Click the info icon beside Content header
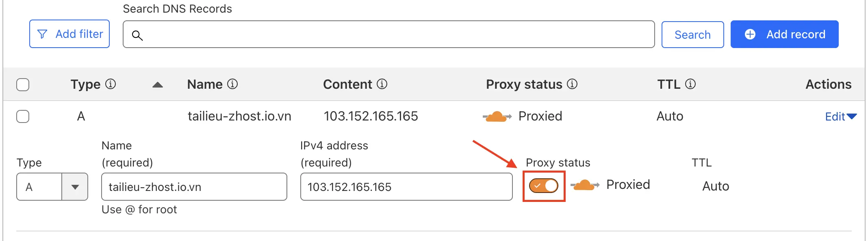Viewport: 868px width, 241px height. point(382,84)
